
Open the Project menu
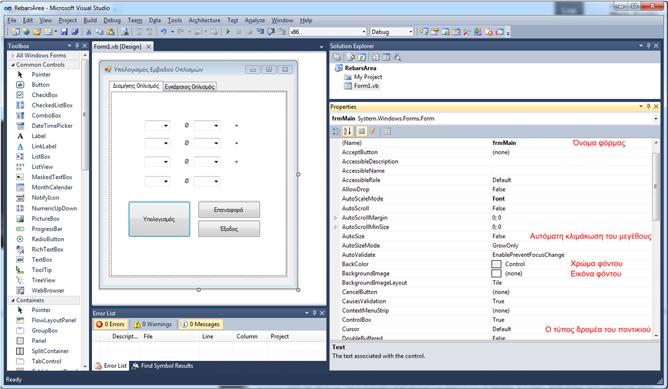(x=68, y=20)
